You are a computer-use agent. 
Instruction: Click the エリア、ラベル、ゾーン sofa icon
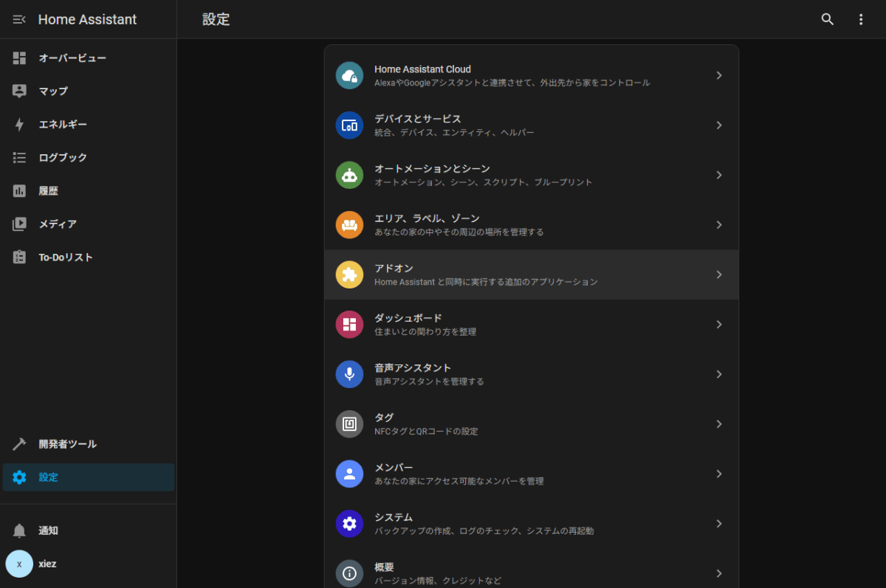pos(349,225)
